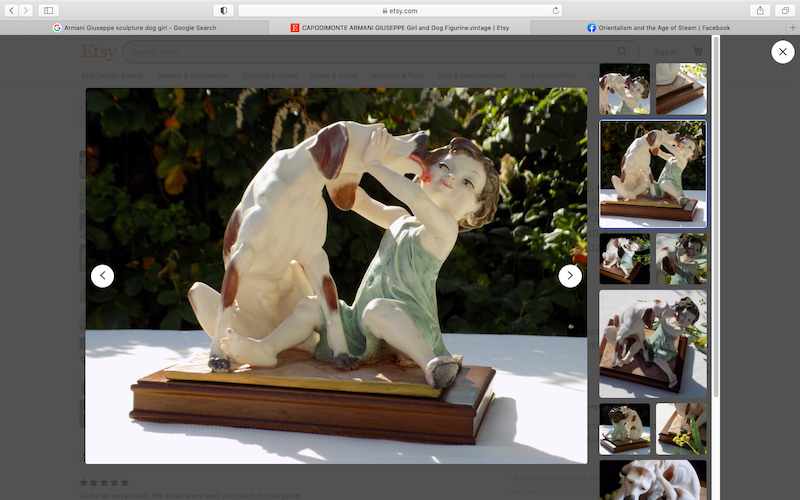This screenshot has width=800, height=500.
Task: Show the previous photo of the figurine
Action: tap(103, 276)
